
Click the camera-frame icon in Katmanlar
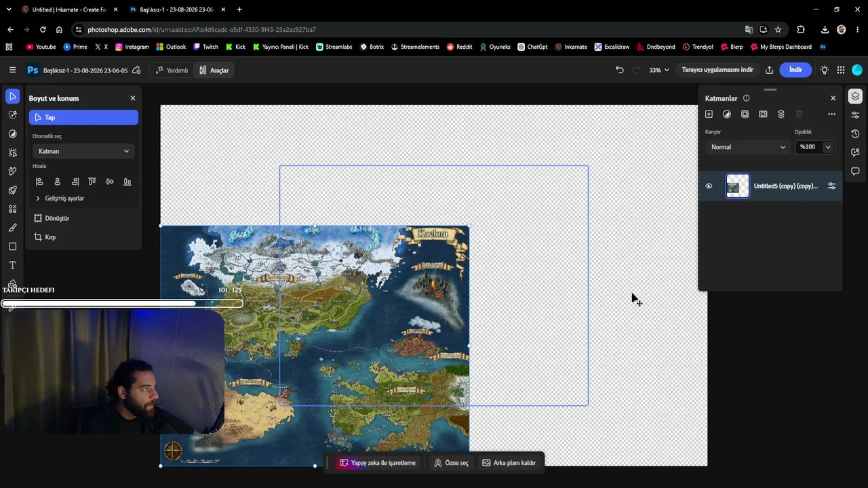(763, 114)
